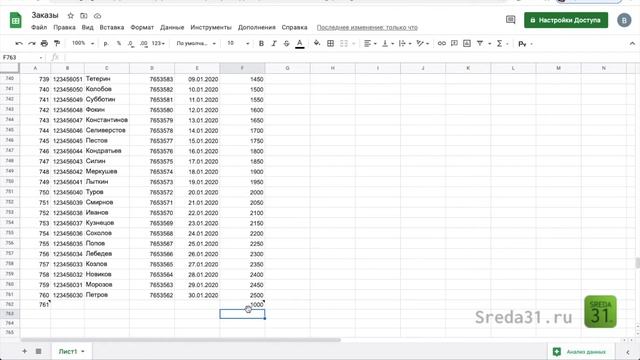Screen dimensions: 640x360
Task: Open the Инструменты menu
Action: tap(211, 27)
